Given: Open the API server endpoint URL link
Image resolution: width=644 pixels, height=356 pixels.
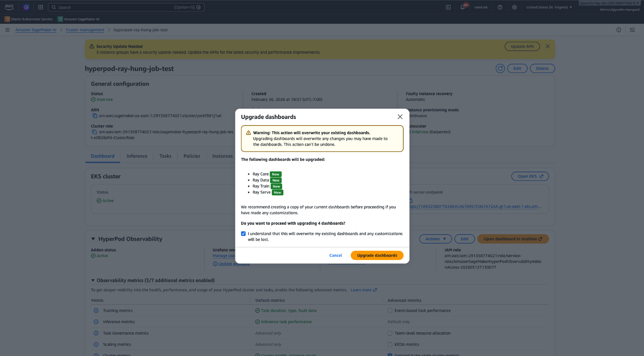Looking at the screenshot, I should tap(475, 206).
